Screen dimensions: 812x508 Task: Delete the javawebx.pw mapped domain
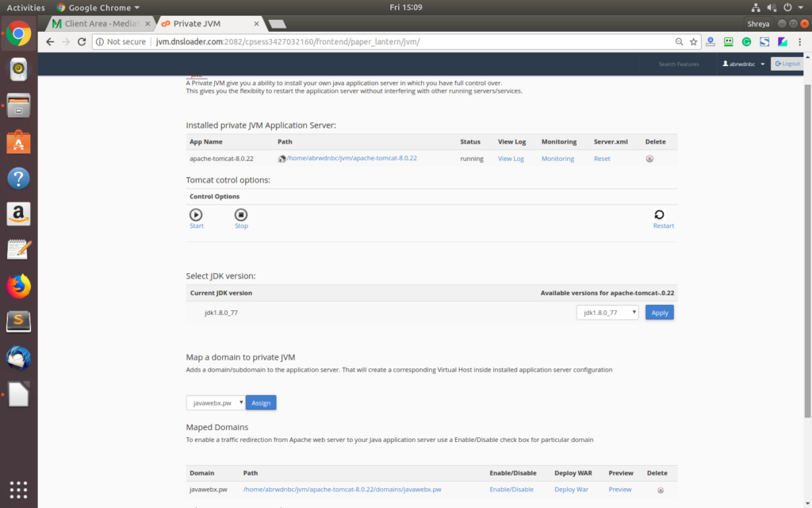661,490
